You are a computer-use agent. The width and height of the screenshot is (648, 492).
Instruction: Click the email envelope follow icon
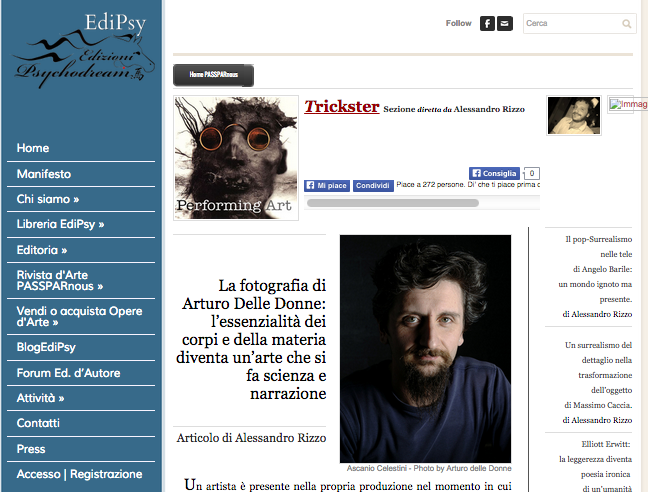coord(505,24)
